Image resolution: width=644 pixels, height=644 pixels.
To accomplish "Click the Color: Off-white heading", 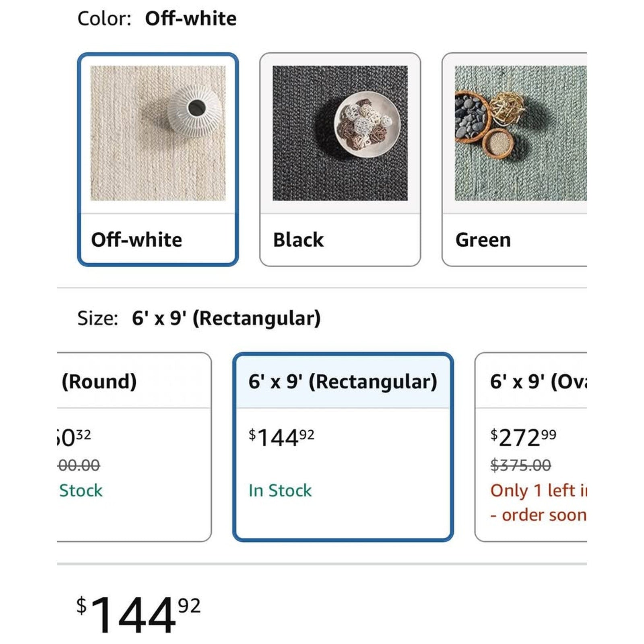I will coord(157,19).
